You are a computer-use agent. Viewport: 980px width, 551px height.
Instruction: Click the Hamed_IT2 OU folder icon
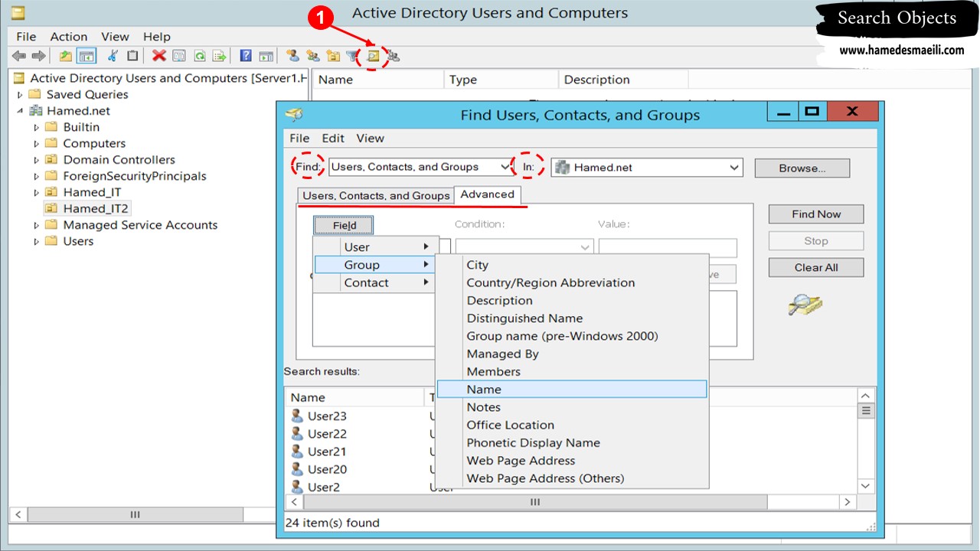tap(51, 208)
